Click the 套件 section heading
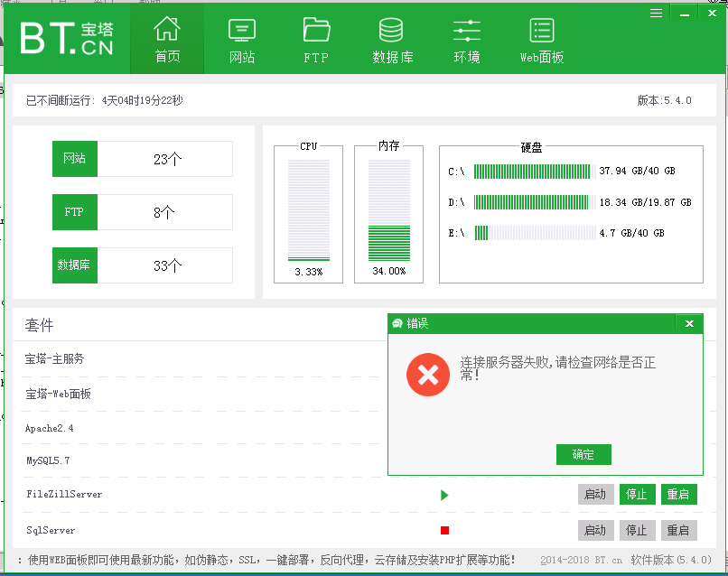Image resolution: width=728 pixels, height=576 pixels. tap(40, 325)
